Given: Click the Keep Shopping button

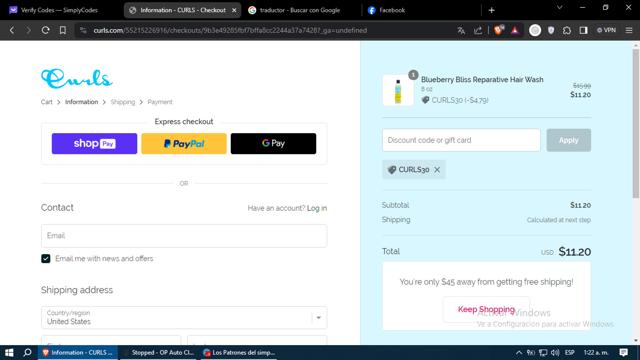Looking at the screenshot, I should pos(486,309).
